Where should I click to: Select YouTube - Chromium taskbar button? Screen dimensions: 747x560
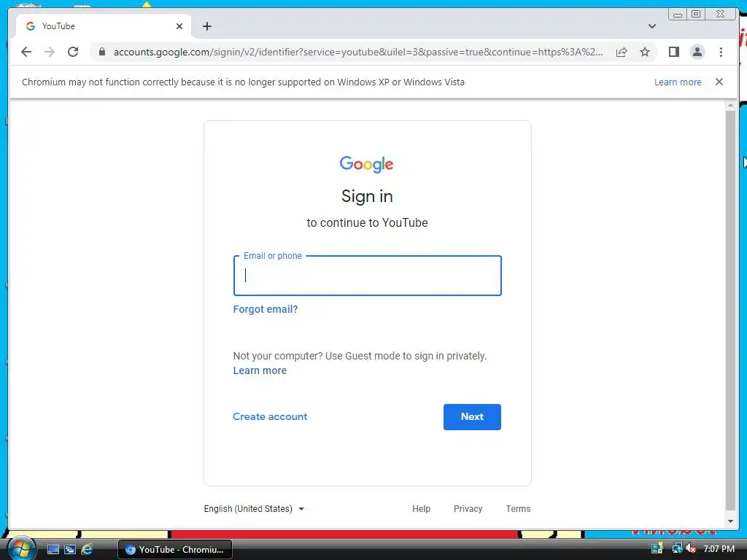point(175,550)
